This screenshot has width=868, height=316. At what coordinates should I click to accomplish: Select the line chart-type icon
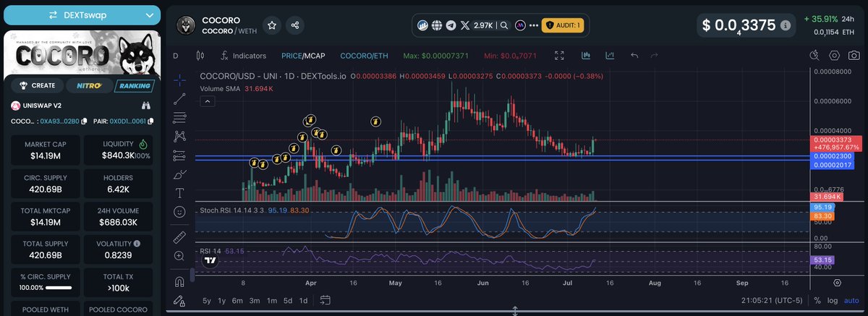(610, 56)
